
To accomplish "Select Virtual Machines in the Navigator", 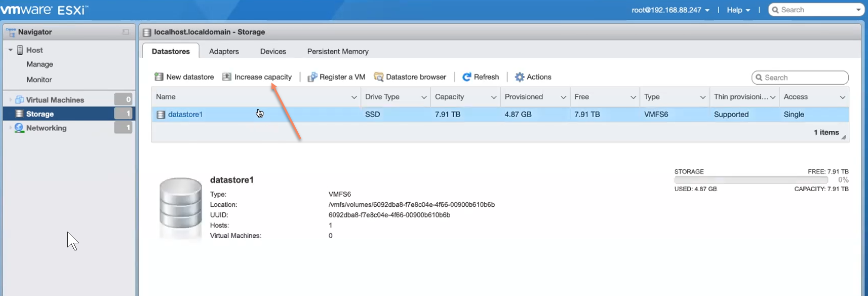I will (x=55, y=100).
